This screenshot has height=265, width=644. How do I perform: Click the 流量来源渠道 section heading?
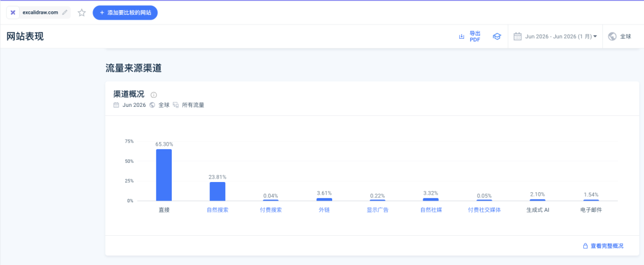coord(134,69)
